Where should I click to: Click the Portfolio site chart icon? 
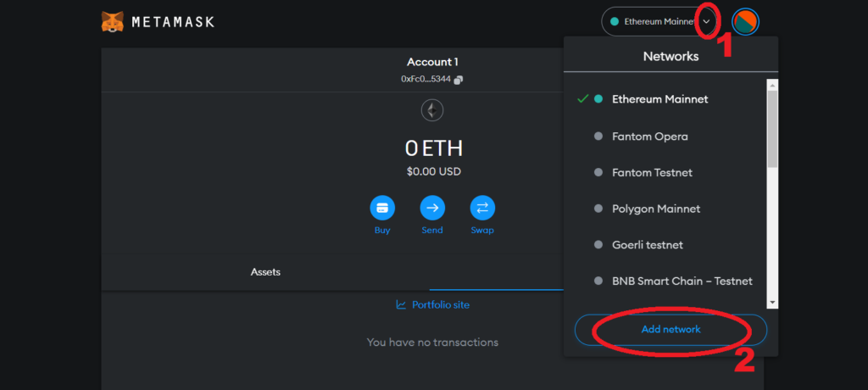click(401, 304)
